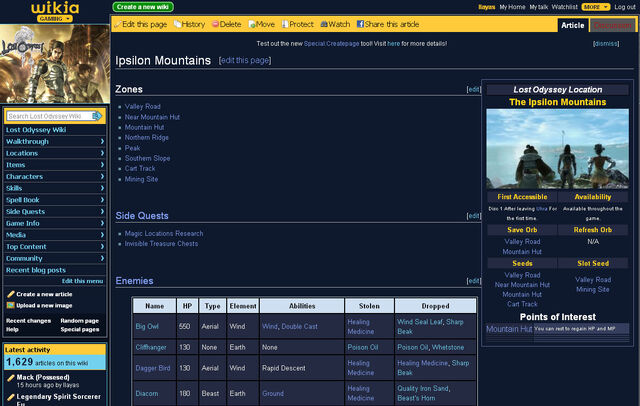Expand the Items sidebar menu arrow
640x406 pixels.
pyautogui.click(x=102, y=165)
